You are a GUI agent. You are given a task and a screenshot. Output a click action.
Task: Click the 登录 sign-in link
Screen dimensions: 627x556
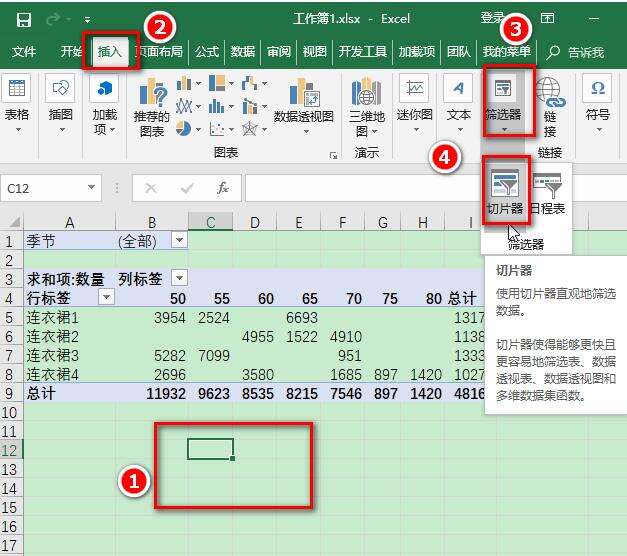point(493,18)
